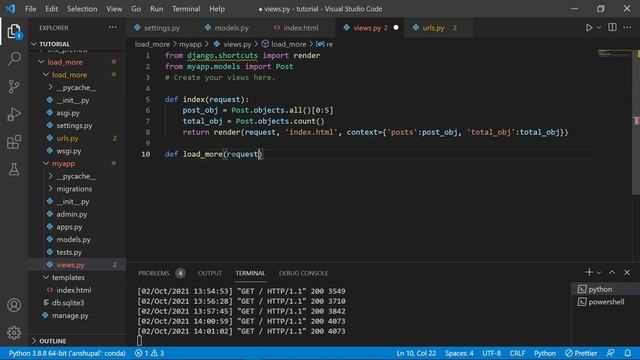Open the Help menu
640x360 pixels.
217,9
